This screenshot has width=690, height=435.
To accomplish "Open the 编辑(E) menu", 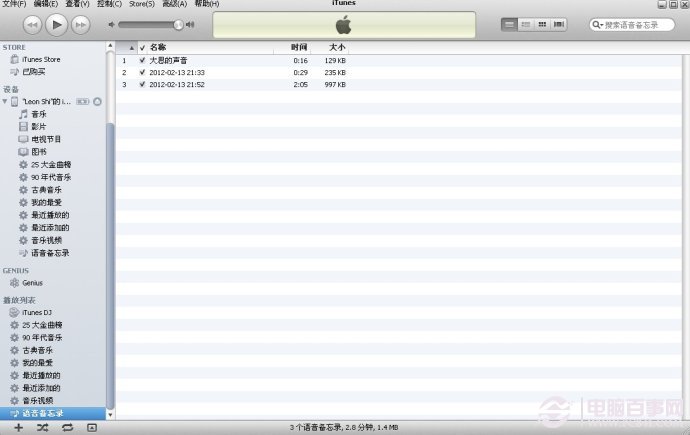I will pos(46,4).
